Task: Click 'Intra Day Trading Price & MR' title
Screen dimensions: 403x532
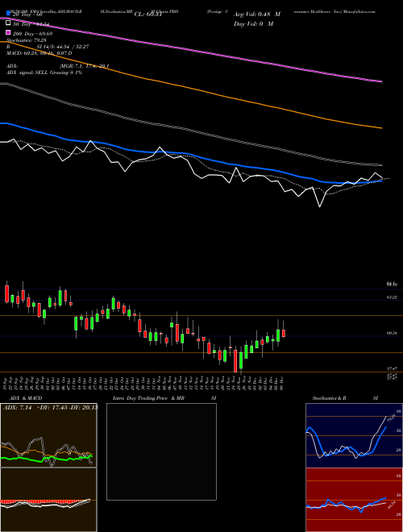Action: [148, 398]
